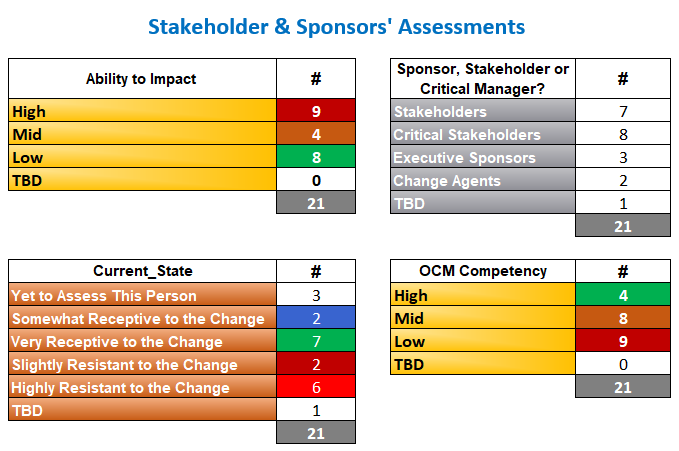Select the bright red Highly Resistant count 6

pyautogui.click(x=316, y=386)
